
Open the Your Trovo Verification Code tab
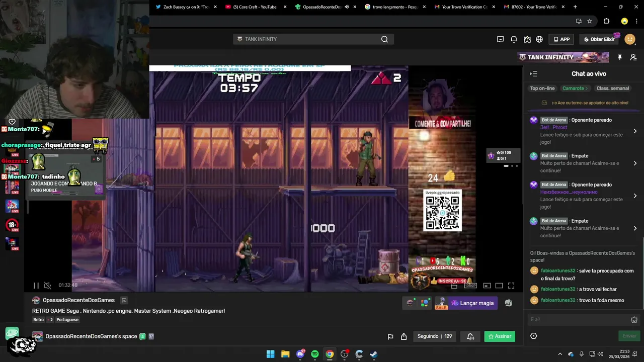pos(465,7)
